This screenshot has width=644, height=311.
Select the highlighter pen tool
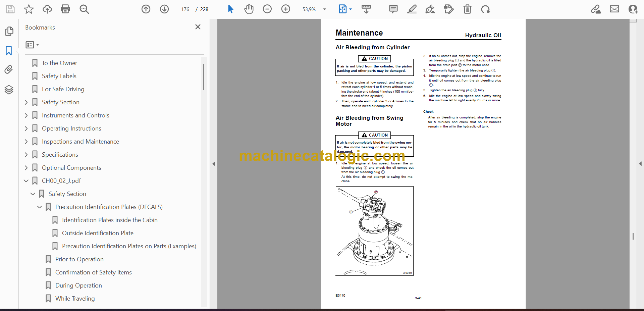[x=412, y=9]
